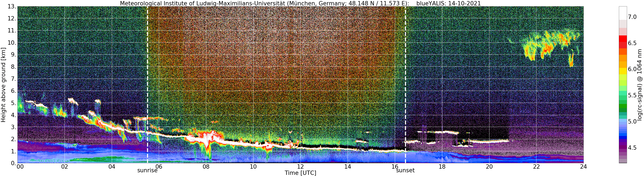
Task: Click the 4.5 tick on the colorbar
Action: click(x=632, y=148)
